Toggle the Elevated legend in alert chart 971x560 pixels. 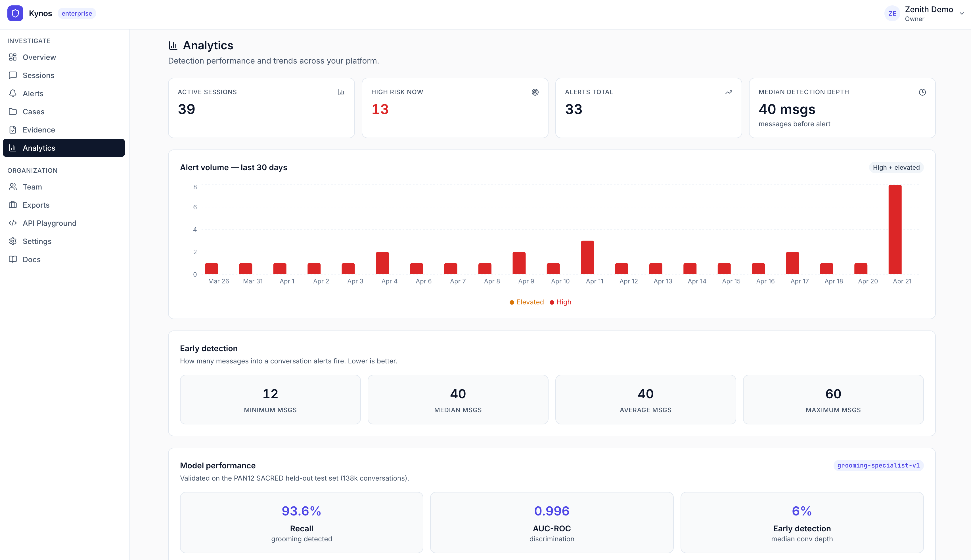(527, 302)
